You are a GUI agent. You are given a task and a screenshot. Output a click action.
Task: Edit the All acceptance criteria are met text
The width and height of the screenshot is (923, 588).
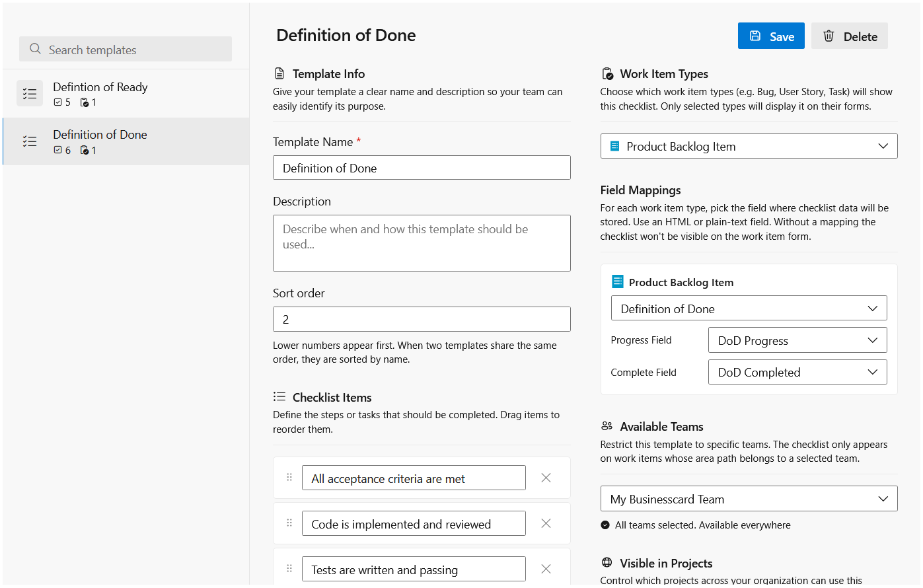pyautogui.click(x=414, y=478)
